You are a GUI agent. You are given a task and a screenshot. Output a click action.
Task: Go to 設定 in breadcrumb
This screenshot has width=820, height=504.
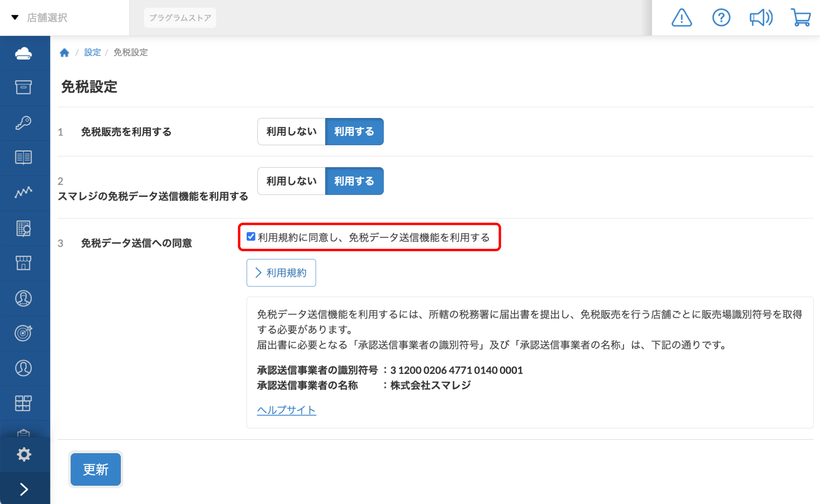coord(92,52)
